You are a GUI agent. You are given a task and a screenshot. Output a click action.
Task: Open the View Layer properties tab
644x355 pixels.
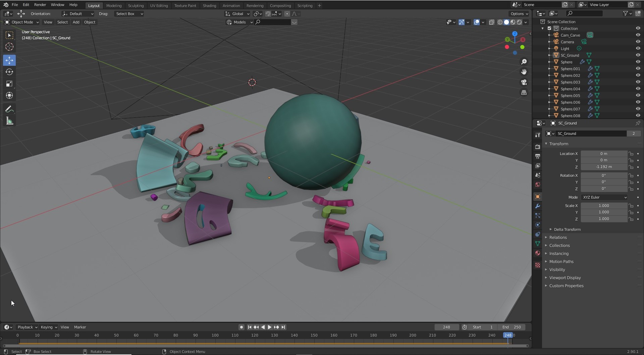tap(538, 166)
